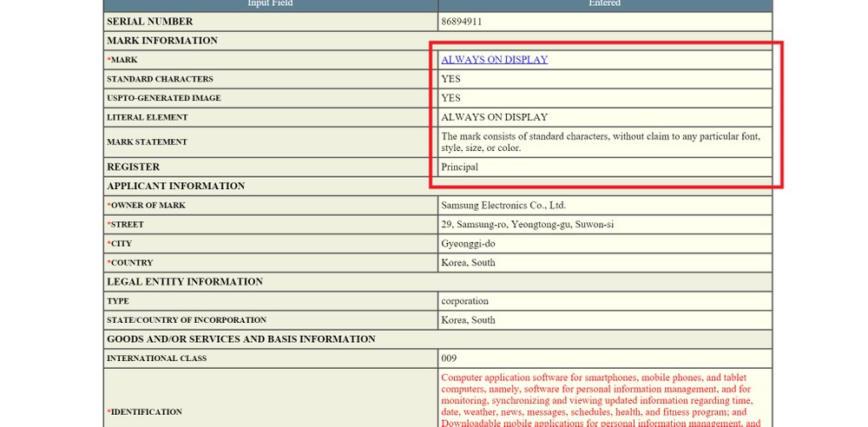Select the entity type value corporation
868x427 pixels.
[465, 301]
